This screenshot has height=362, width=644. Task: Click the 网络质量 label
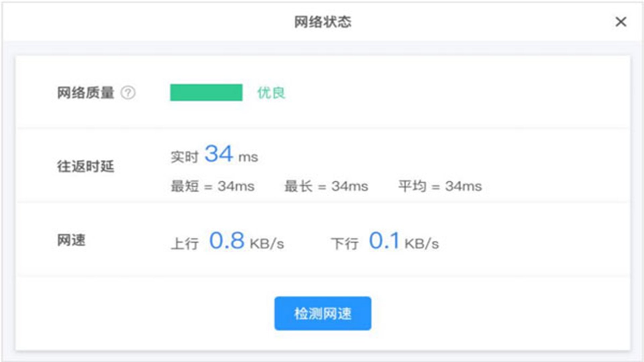click(86, 93)
